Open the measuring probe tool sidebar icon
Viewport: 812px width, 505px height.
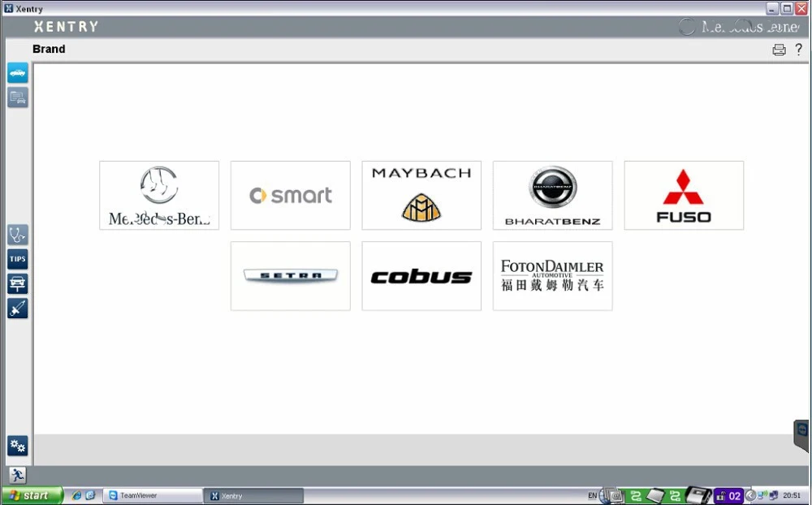pos(18,309)
